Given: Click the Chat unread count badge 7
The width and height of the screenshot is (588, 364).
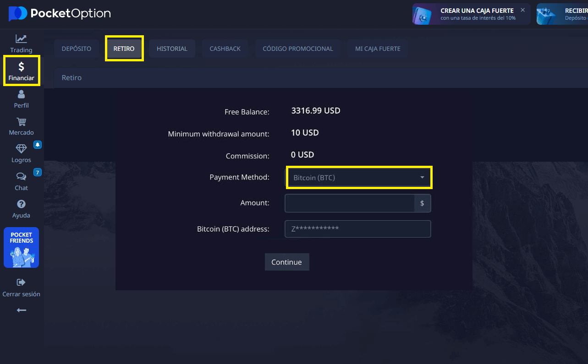Looking at the screenshot, I should coord(38,173).
